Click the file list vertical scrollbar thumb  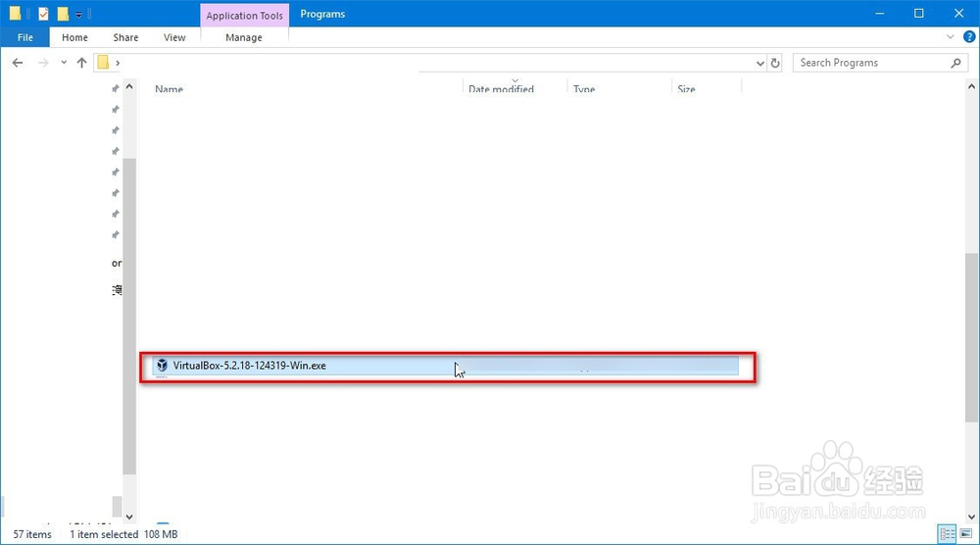pyautogui.click(x=972, y=337)
